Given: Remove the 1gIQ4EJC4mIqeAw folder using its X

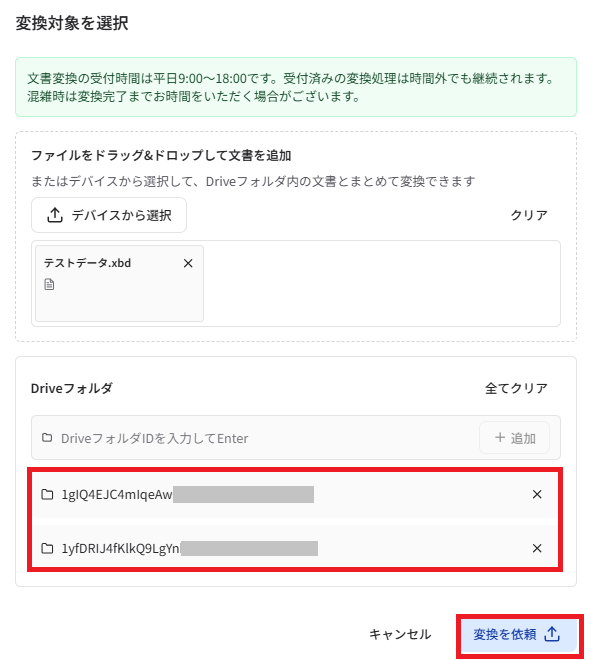Looking at the screenshot, I should coord(537,494).
